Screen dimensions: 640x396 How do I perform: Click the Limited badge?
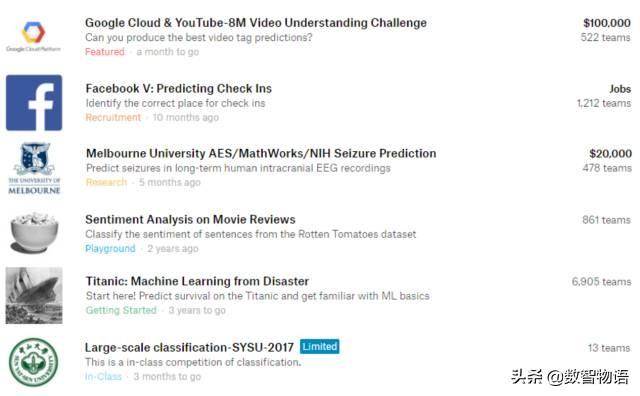(320, 347)
